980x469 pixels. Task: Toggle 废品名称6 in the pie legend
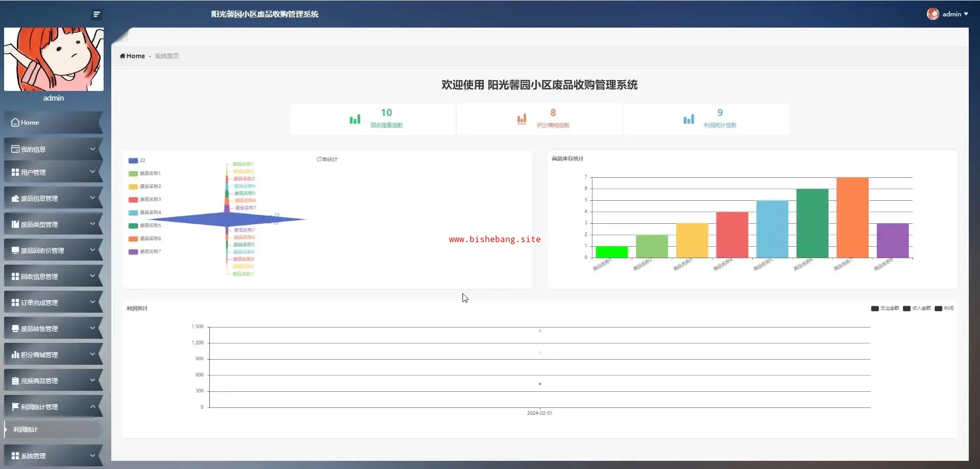tap(144, 239)
